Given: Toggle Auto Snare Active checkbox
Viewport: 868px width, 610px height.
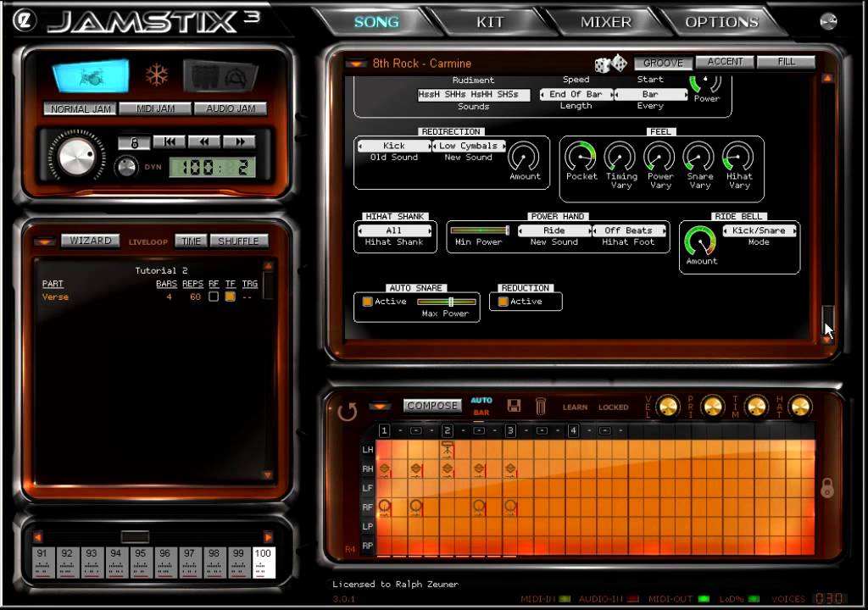Looking at the screenshot, I should point(367,302).
